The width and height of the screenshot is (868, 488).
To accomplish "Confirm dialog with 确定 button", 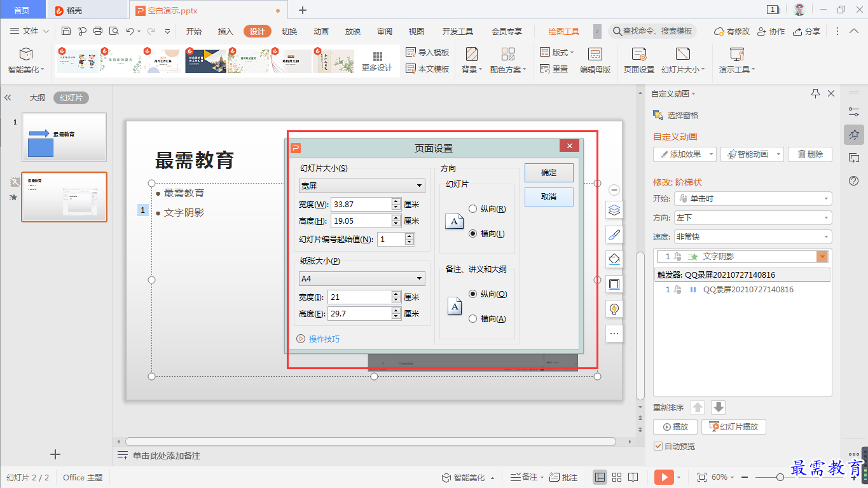I will click(549, 172).
